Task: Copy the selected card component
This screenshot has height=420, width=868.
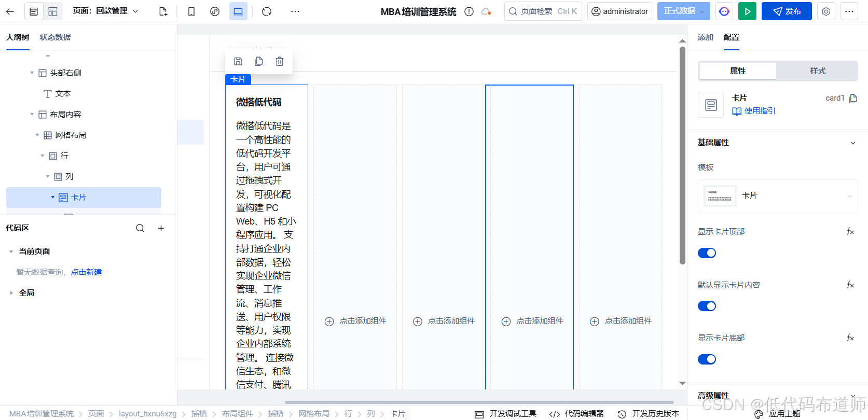Action: [259, 61]
